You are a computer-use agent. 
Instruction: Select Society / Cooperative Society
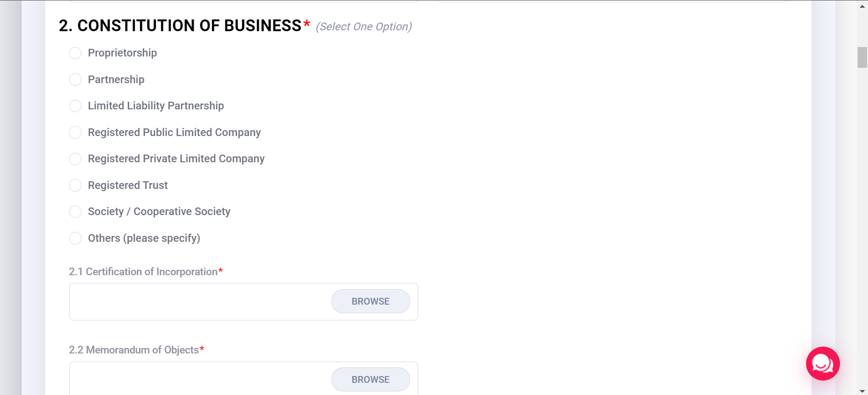75,212
